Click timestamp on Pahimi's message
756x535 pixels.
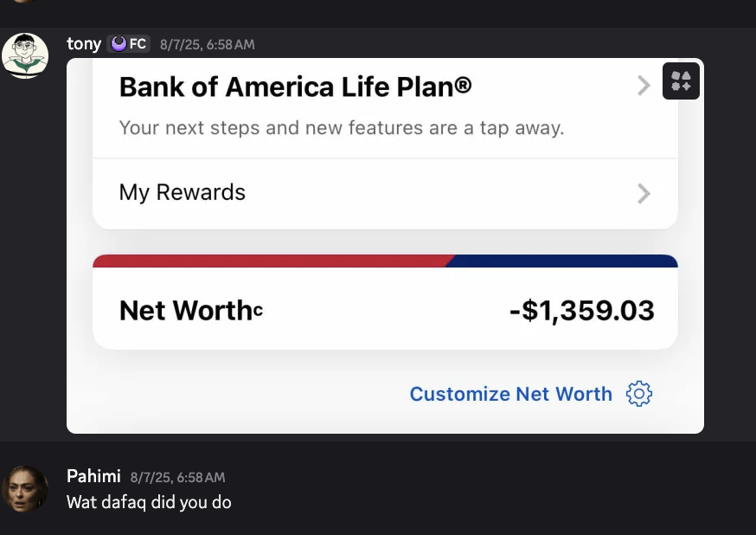click(x=177, y=477)
